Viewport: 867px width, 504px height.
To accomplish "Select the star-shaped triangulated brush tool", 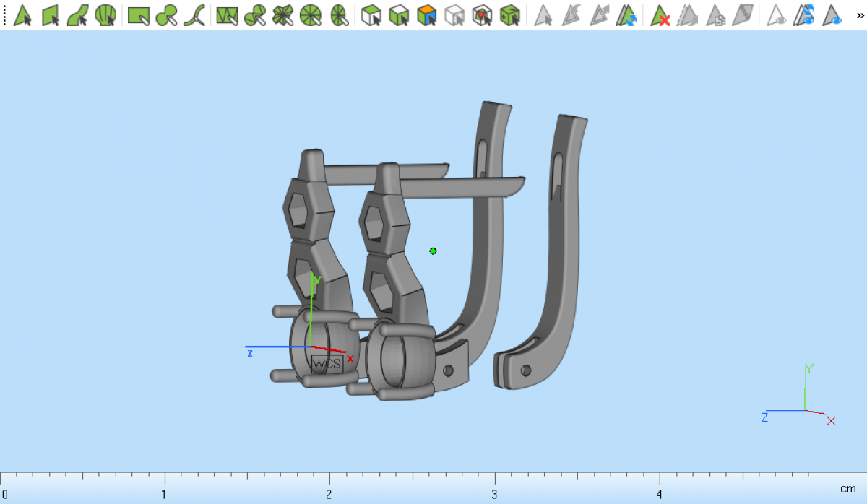I will coord(282,15).
